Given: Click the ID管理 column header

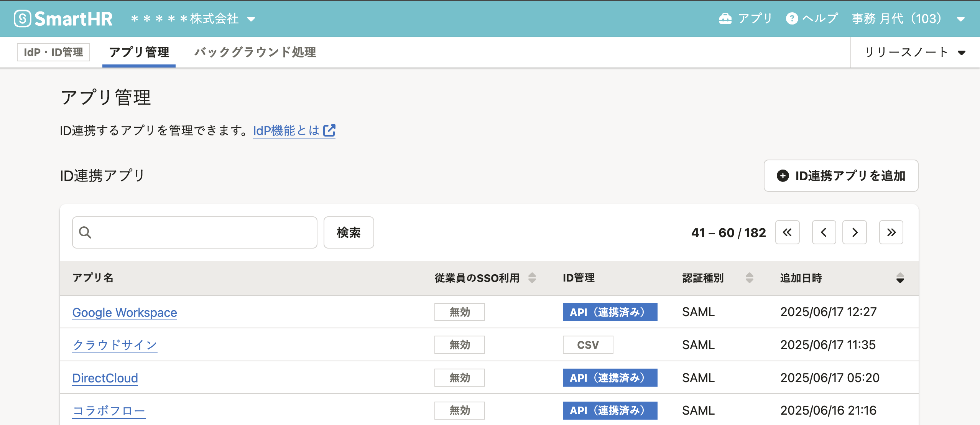Looking at the screenshot, I should pos(579,278).
